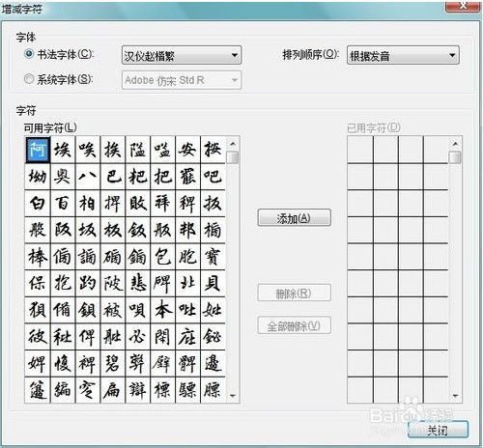The image size is (483, 448).
Task: Click the down arrow of the 已用字符 scrollbar
Action: click(x=455, y=396)
